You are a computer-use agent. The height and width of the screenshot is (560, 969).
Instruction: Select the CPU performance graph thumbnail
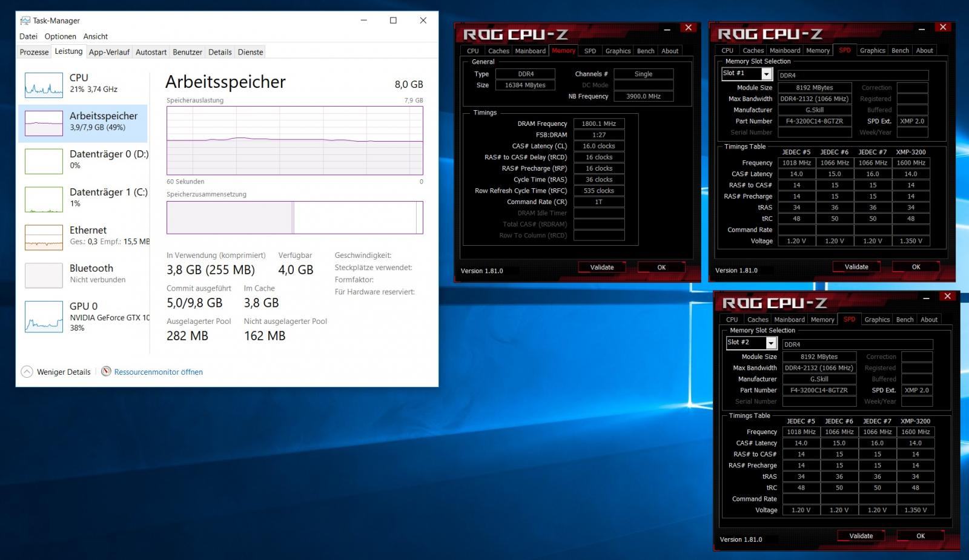pyautogui.click(x=44, y=85)
